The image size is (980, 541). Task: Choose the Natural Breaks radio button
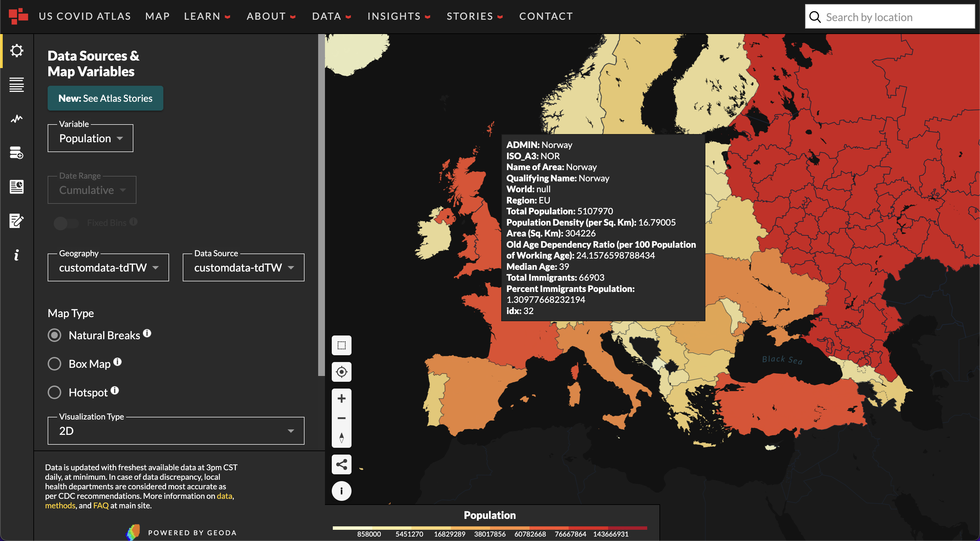point(54,335)
